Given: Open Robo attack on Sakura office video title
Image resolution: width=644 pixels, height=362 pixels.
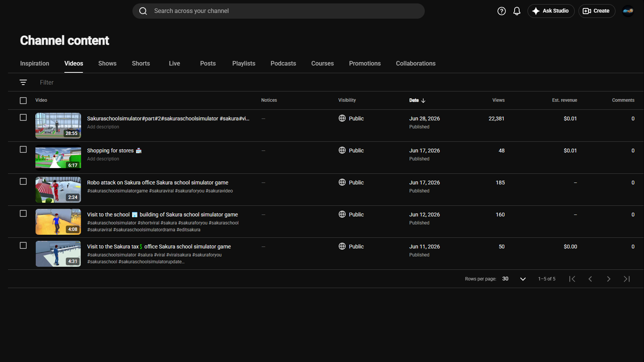Looking at the screenshot, I should (x=158, y=183).
